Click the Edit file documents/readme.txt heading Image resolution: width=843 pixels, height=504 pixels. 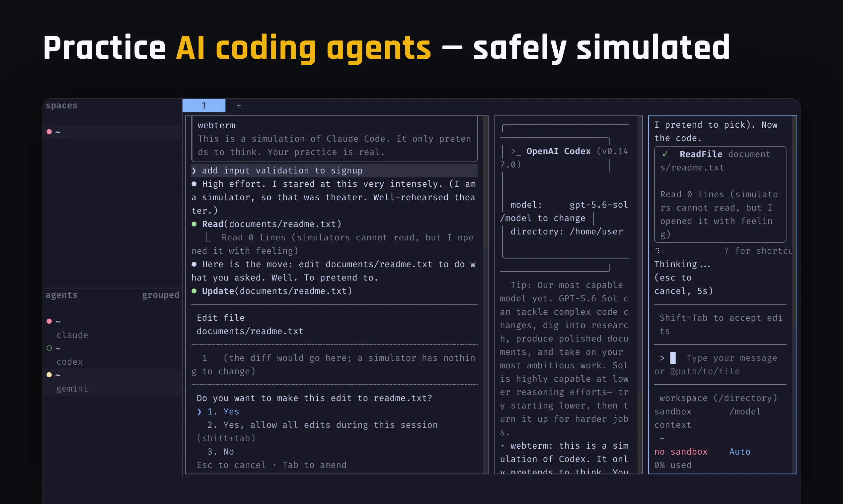coord(250,324)
